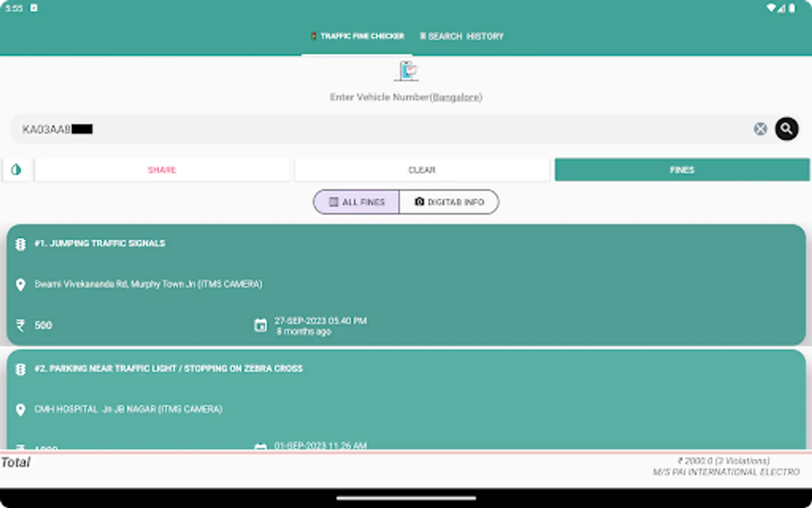
Task: Open the Bangalore link
Action: click(x=457, y=97)
